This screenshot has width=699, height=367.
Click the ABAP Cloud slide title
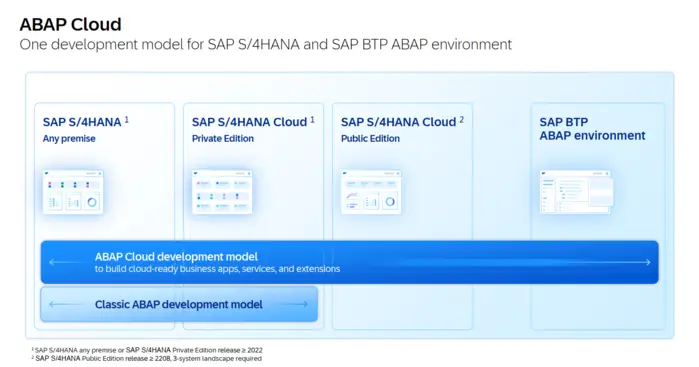(70, 24)
